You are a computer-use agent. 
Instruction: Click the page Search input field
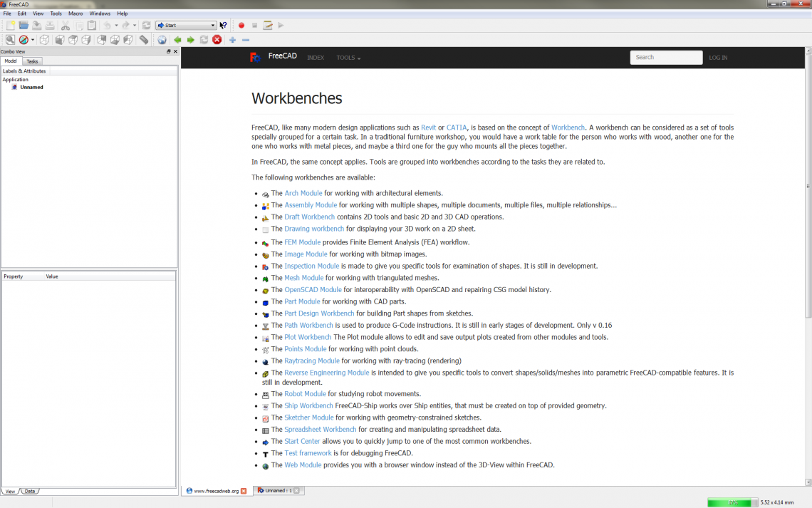coord(666,58)
